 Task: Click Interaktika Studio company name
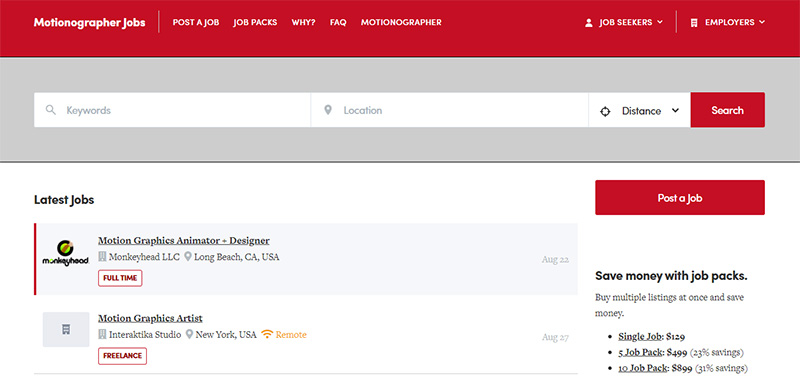[x=145, y=335]
